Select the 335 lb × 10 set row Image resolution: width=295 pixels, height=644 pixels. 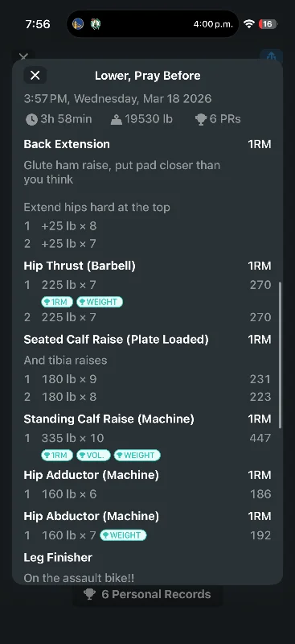tap(147, 438)
